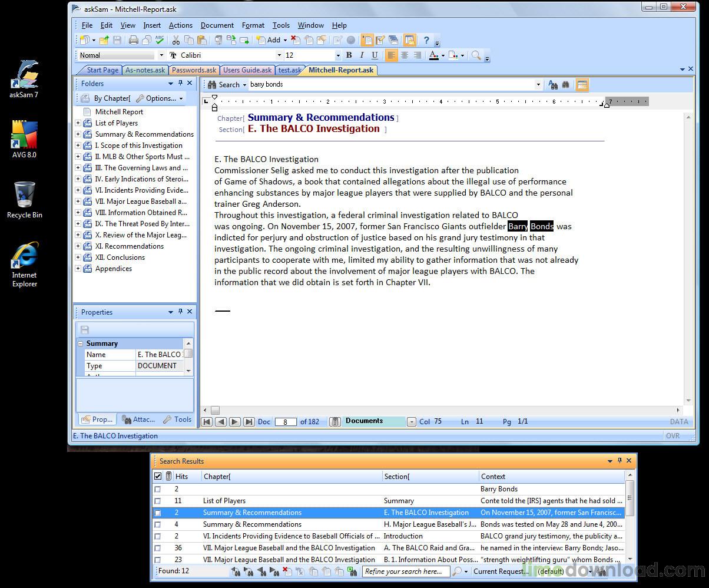
Task: Open the Normal style dropdown
Action: (x=161, y=55)
